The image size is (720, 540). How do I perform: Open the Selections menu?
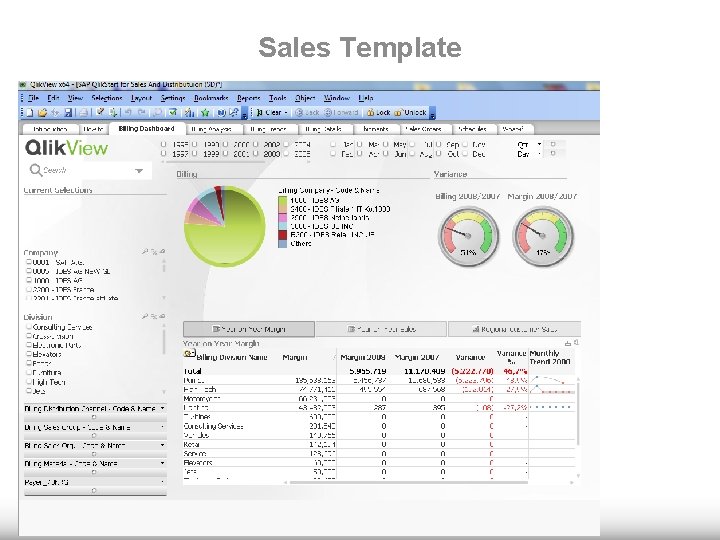pyautogui.click(x=107, y=98)
